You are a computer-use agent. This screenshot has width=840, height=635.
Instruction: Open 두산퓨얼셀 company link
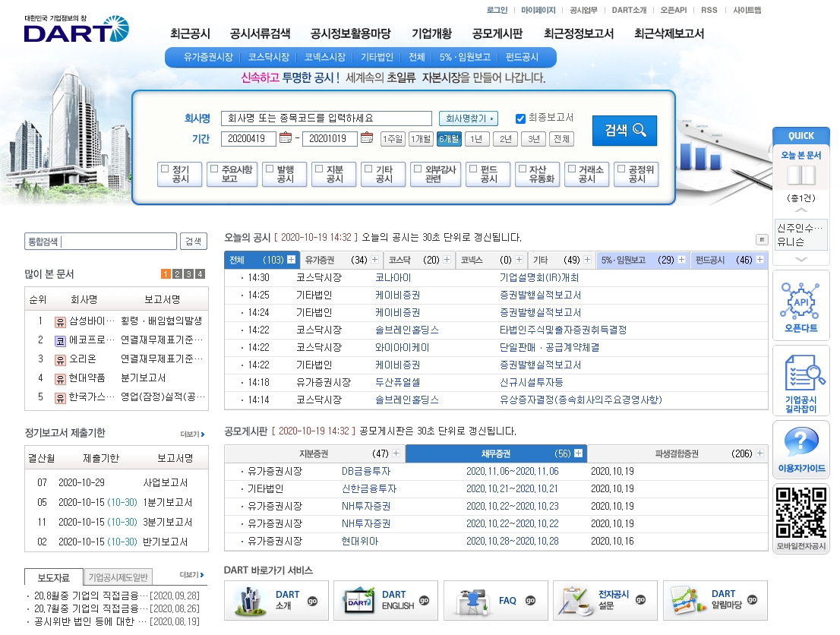[397, 382]
